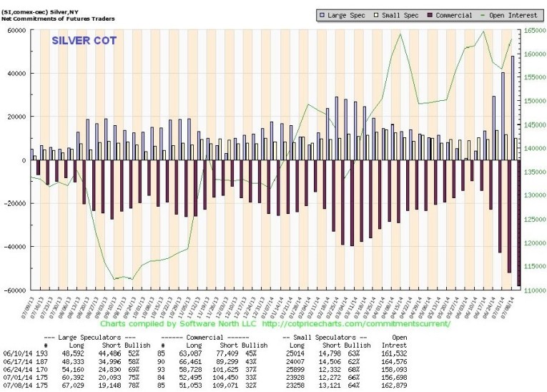Select the 07/08/14 data row date
Viewport: 547px width, 392px height.
coord(16,386)
